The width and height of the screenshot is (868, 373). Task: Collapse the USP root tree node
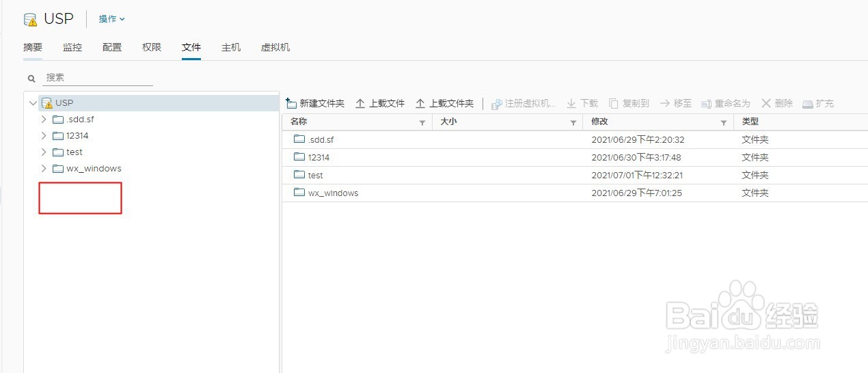tap(33, 103)
